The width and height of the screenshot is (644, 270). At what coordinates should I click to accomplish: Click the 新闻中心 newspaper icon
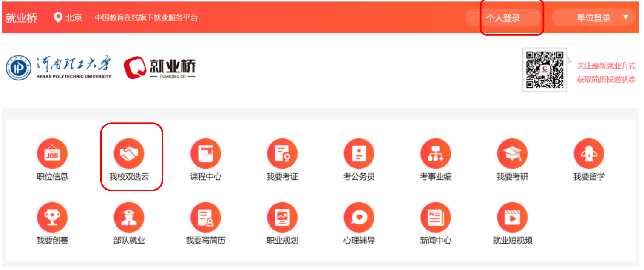(x=436, y=218)
